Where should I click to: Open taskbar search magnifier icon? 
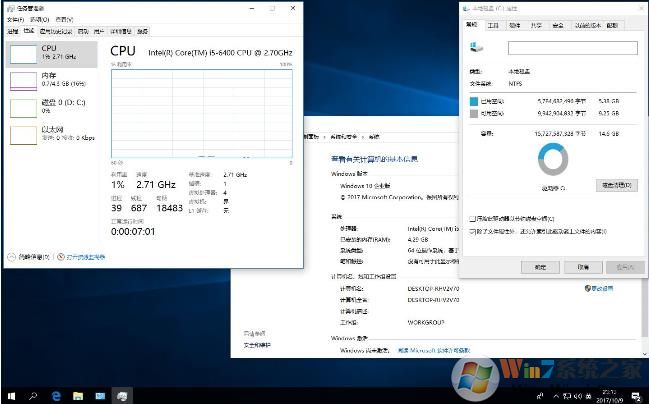click(33, 396)
